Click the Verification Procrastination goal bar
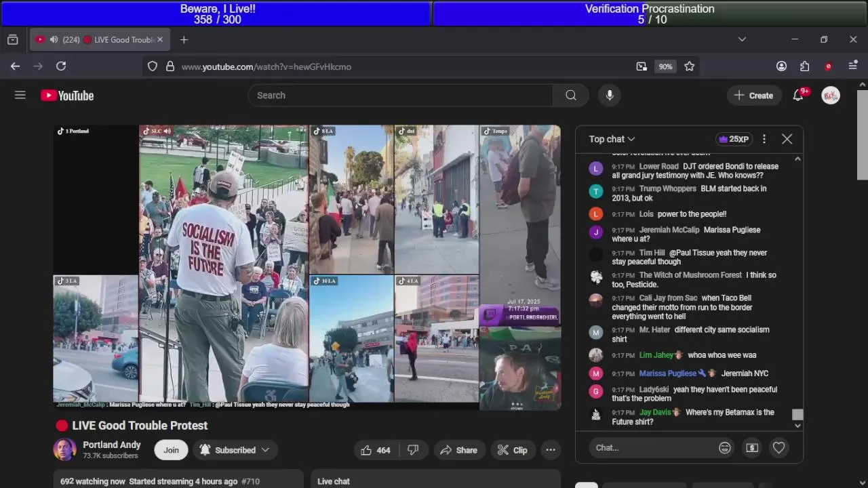The height and width of the screenshot is (488, 868). (x=650, y=14)
